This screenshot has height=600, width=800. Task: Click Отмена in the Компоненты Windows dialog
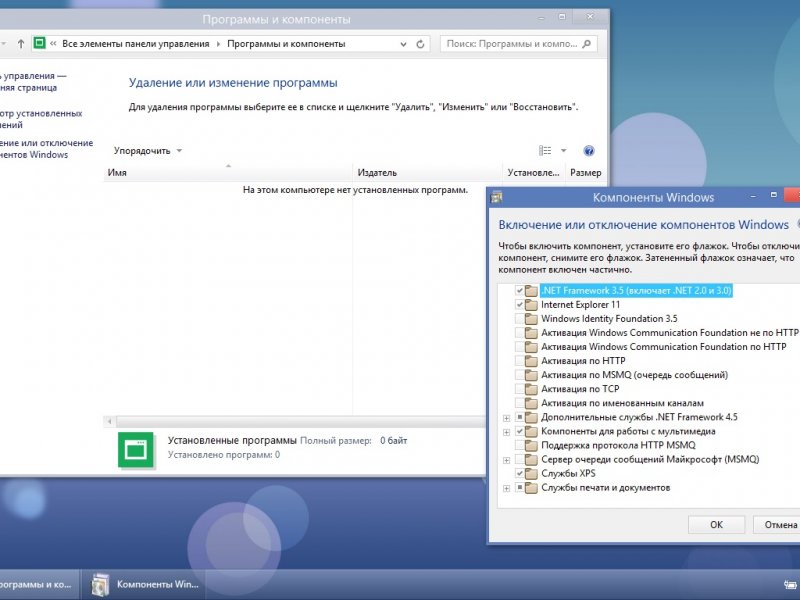(x=776, y=524)
